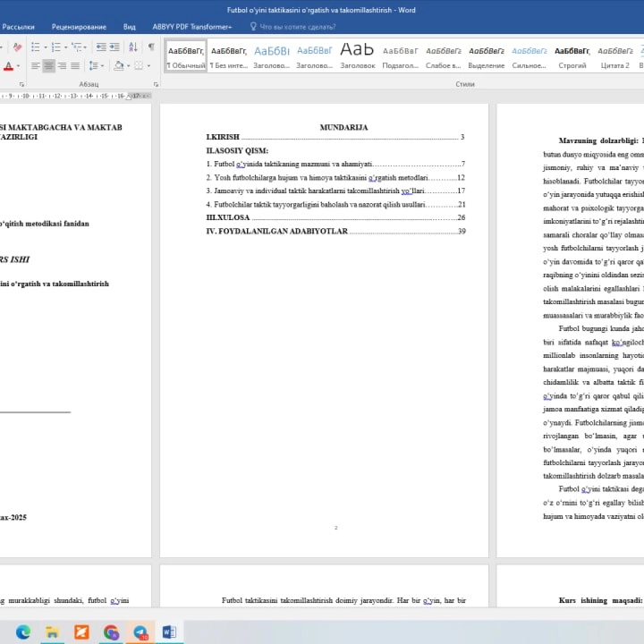The width and height of the screenshot is (644, 644).
Task: Apply the Строгий strong style
Action: [x=572, y=56]
